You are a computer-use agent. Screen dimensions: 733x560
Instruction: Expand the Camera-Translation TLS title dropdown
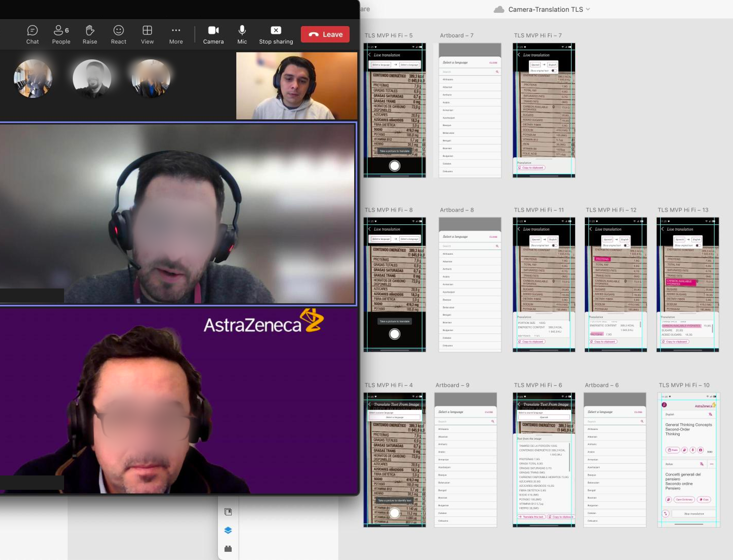tap(588, 9)
